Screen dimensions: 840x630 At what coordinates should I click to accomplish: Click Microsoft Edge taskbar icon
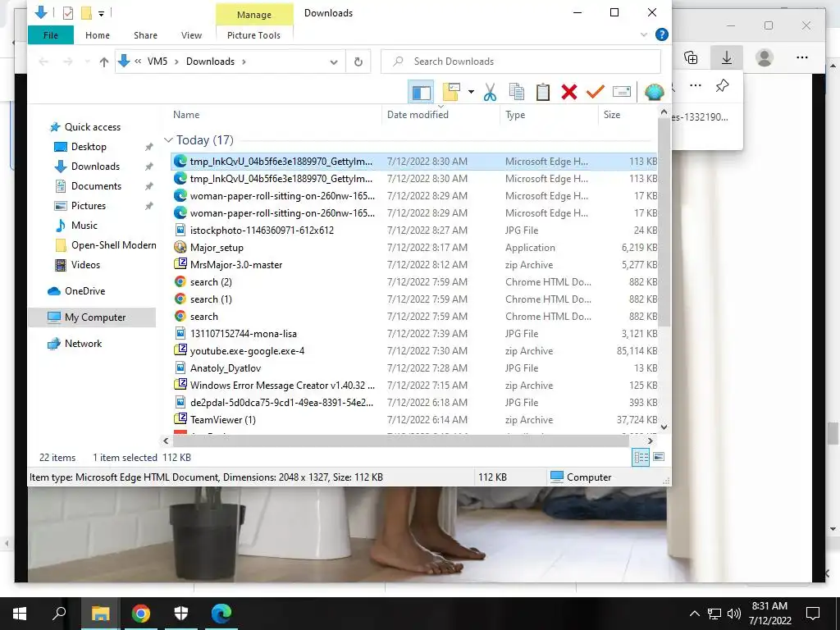[x=221, y=614]
